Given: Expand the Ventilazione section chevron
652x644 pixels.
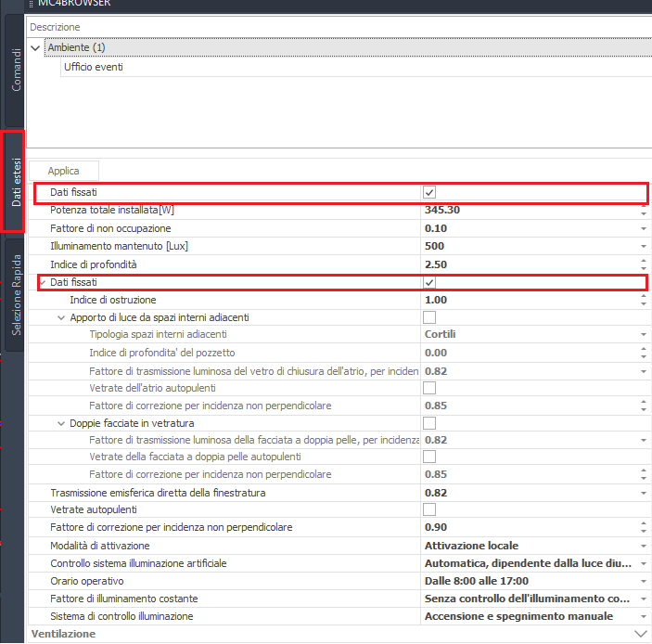Looking at the screenshot, I should tap(641, 634).
